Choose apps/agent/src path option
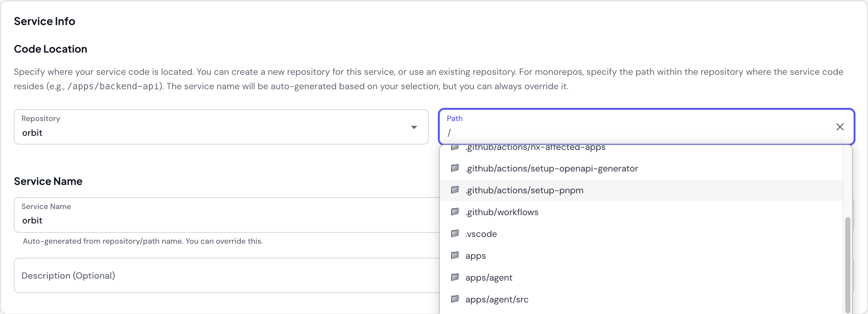 pyautogui.click(x=497, y=299)
